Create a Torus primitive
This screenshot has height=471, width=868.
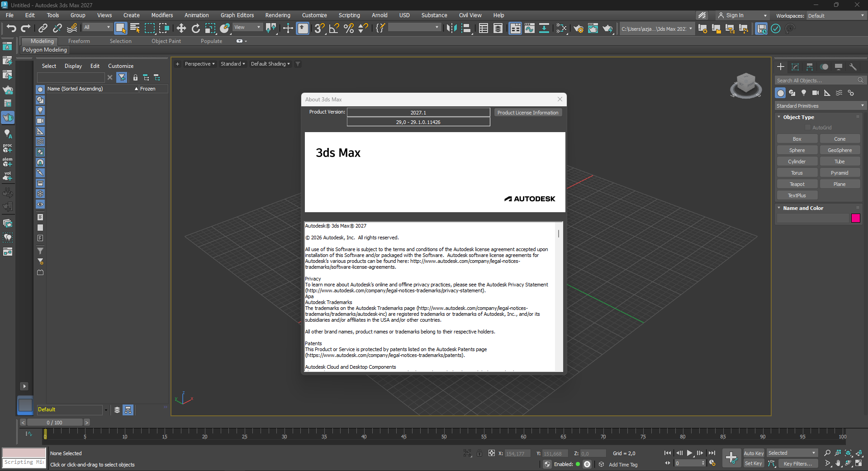(x=797, y=173)
